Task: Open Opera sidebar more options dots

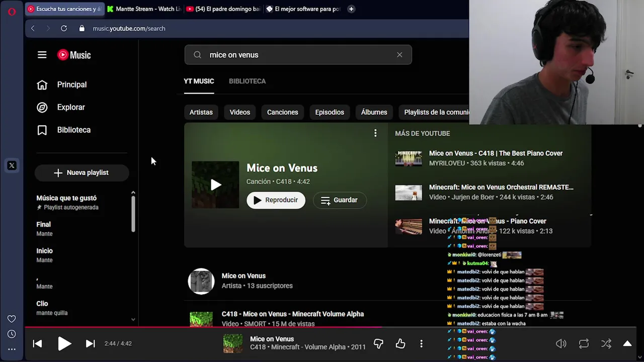Action: coord(12,349)
